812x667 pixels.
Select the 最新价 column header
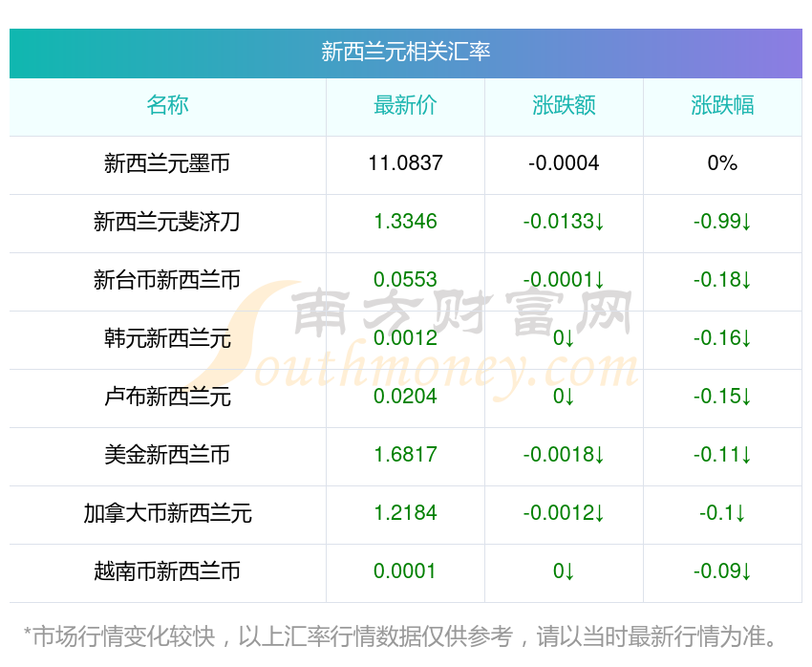pos(405,105)
